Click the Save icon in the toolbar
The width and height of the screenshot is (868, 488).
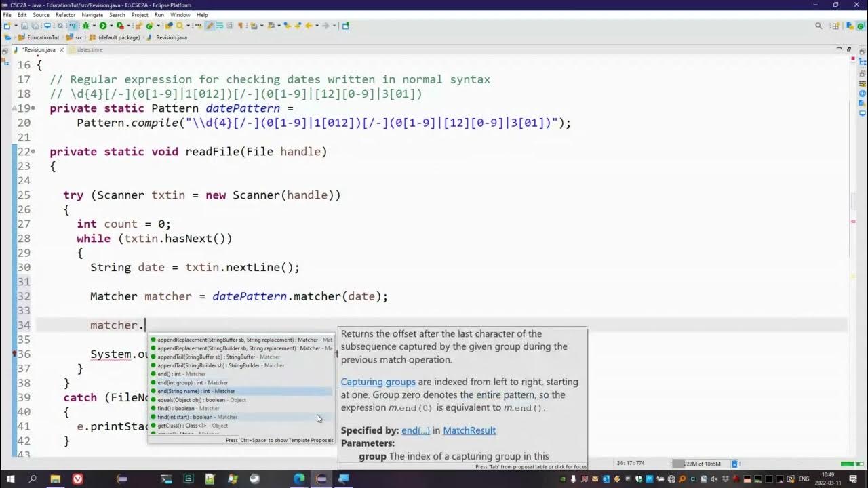[x=24, y=26]
